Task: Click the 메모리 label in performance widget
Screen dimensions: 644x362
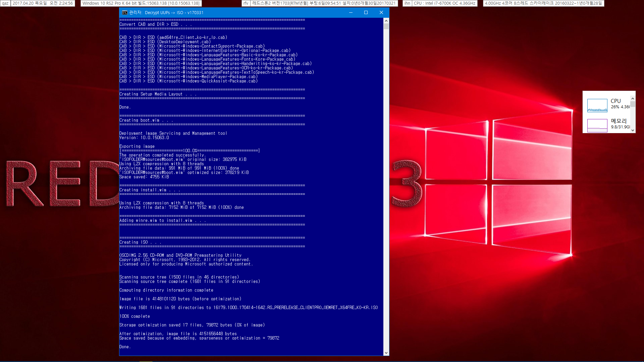Action: coord(619,121)
